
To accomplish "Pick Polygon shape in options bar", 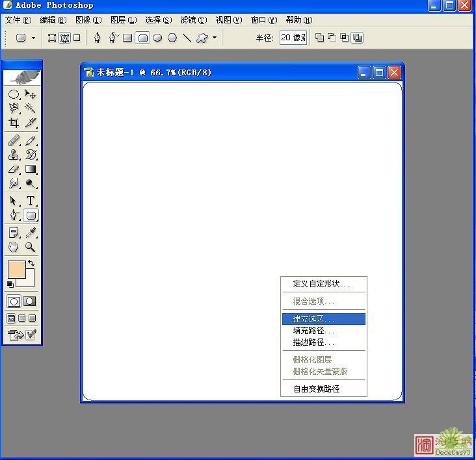I will coord(172,38).
